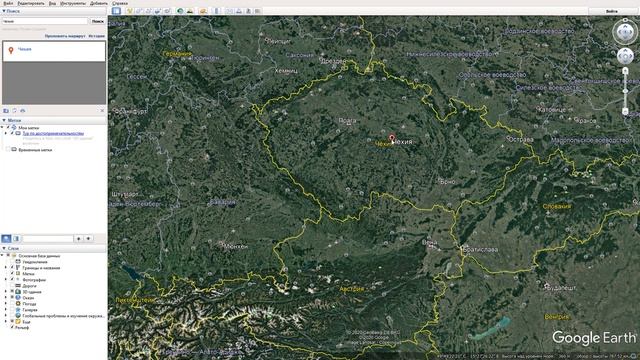The width and height of the screenshot is (640, 360).
Task: Add a placemark using yellow pin icon
Action: point(130,11)
